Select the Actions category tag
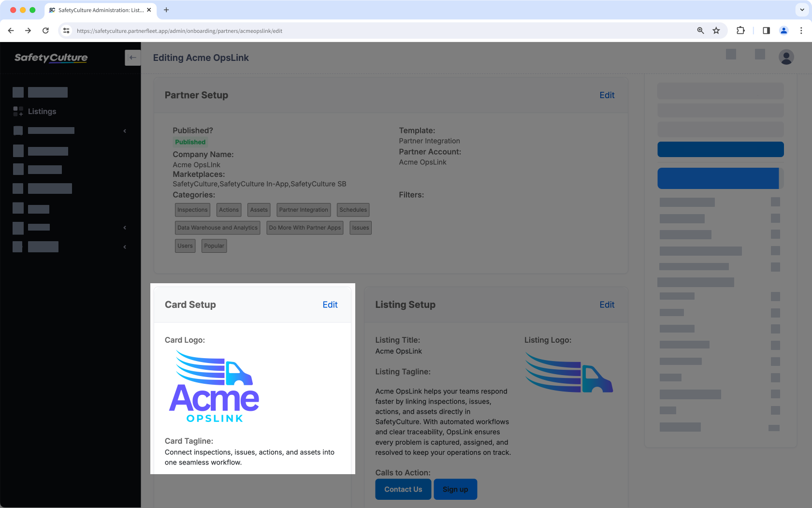 pos(229,210)
